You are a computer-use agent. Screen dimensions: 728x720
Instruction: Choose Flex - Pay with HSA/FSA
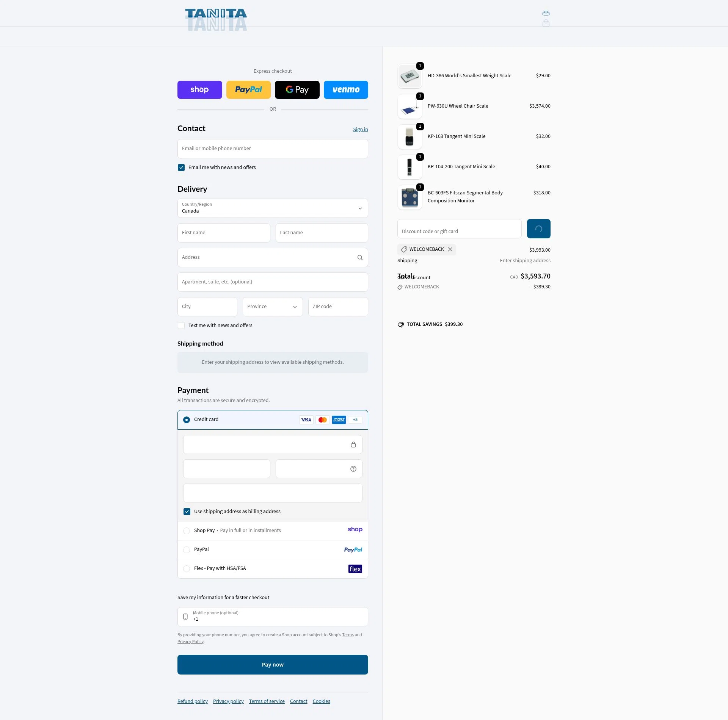[186, 569]
